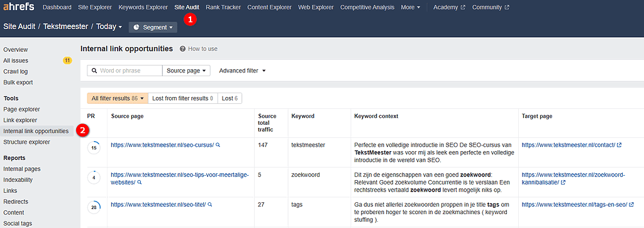Open the Source page dropdown
Screen dimensions: 644x228
click(x=186, y=71)
